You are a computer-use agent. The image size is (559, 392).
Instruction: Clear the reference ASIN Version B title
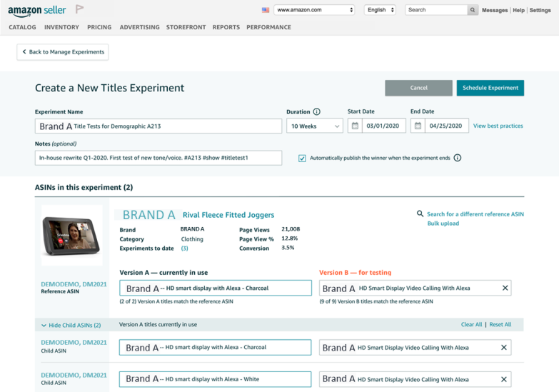click(505, 288)
